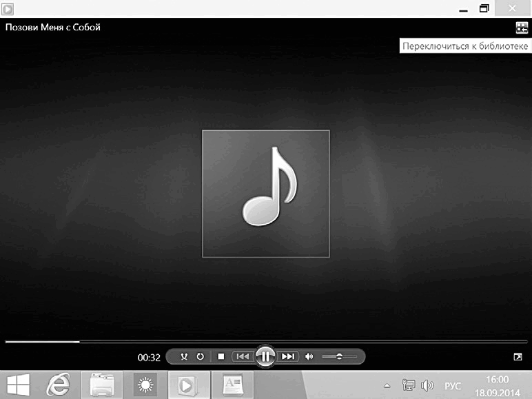Close the Media Player window
The width and height of the screenshot is (532, 399).
pyautogui.click(x=512, y=8)
